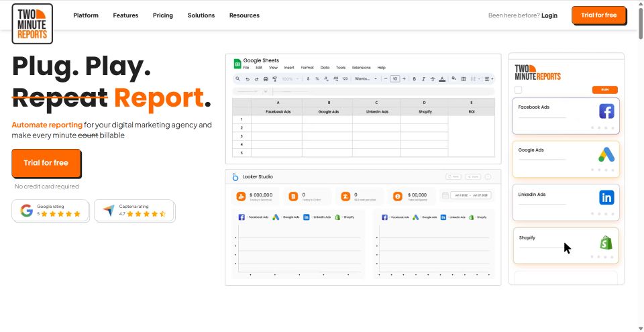Click the LinkedIn logo in the LinkedIn Ads card
The height and width of the screenshot is (332, 644).
coord(606,198)
